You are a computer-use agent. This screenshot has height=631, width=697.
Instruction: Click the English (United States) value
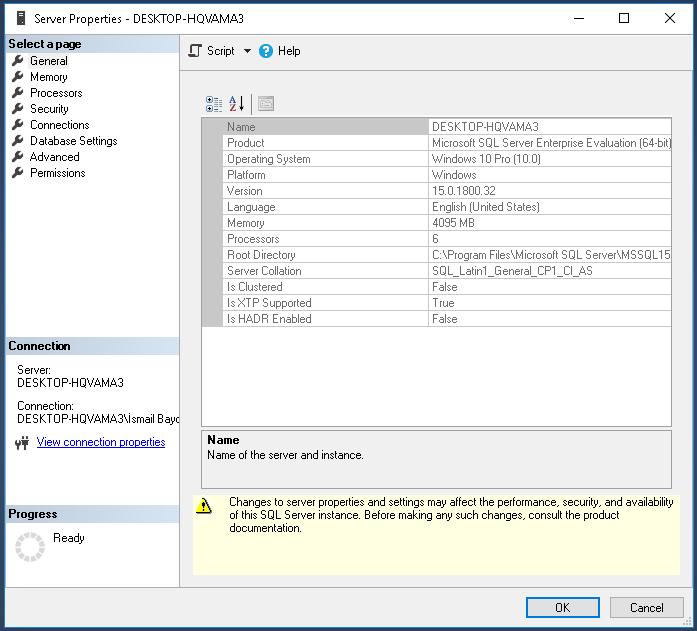point(485,207)
